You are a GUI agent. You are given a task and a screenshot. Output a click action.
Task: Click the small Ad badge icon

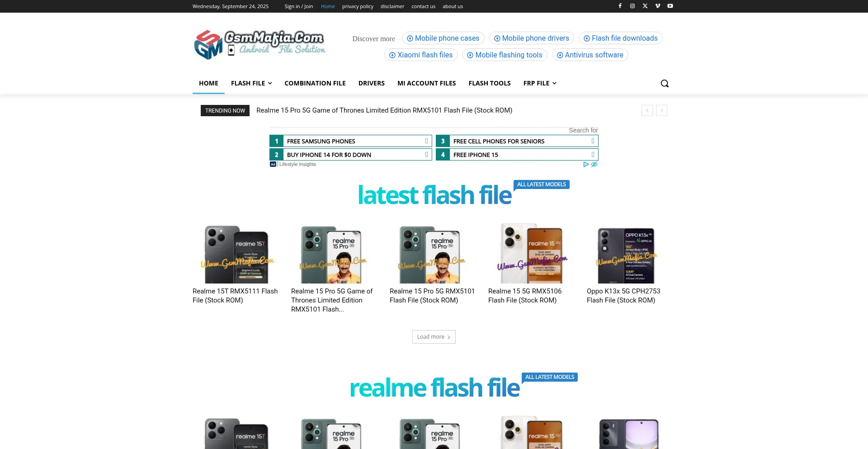tap(273, 165)
